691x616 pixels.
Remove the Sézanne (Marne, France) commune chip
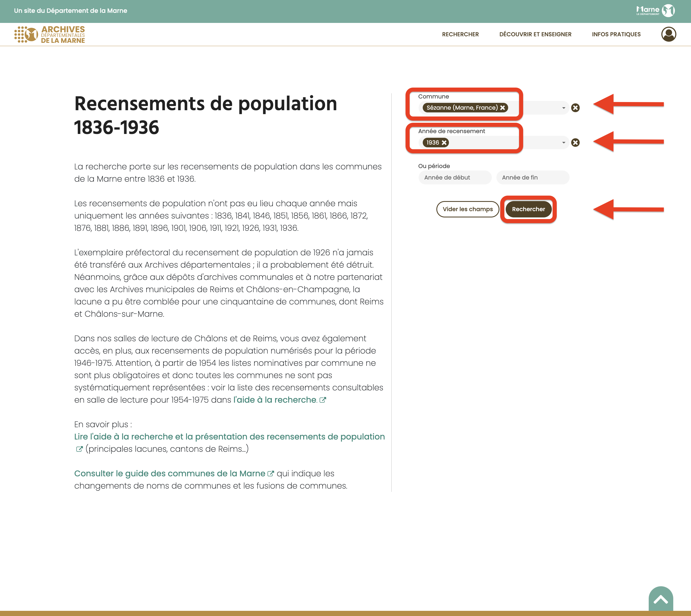coord(503,107)
